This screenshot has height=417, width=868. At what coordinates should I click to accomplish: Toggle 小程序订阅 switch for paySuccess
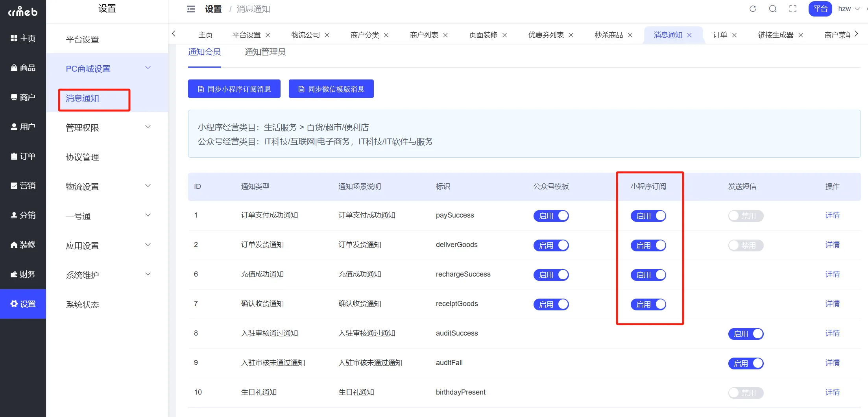coord(648,216)
